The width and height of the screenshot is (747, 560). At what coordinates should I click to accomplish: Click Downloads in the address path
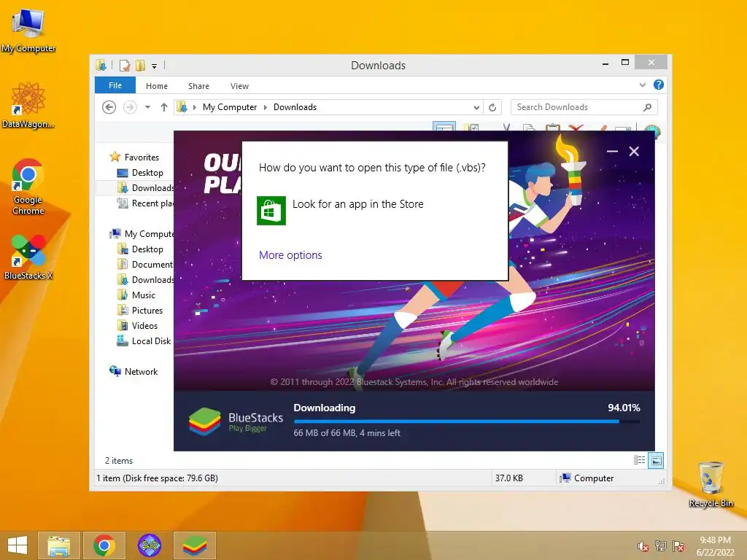tap(295, 107)
